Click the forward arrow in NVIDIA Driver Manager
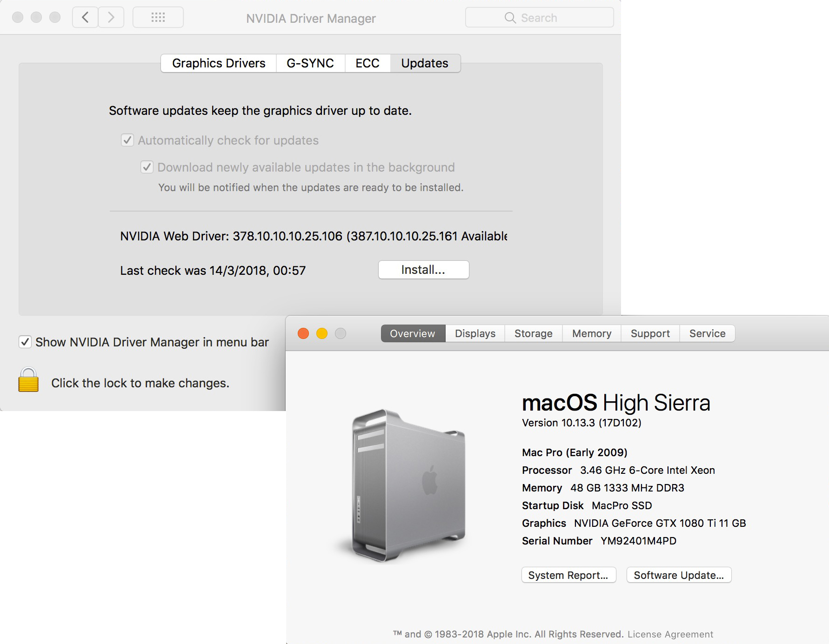The height and width of the screenshot is (644, 829). (x=111, y=18)
